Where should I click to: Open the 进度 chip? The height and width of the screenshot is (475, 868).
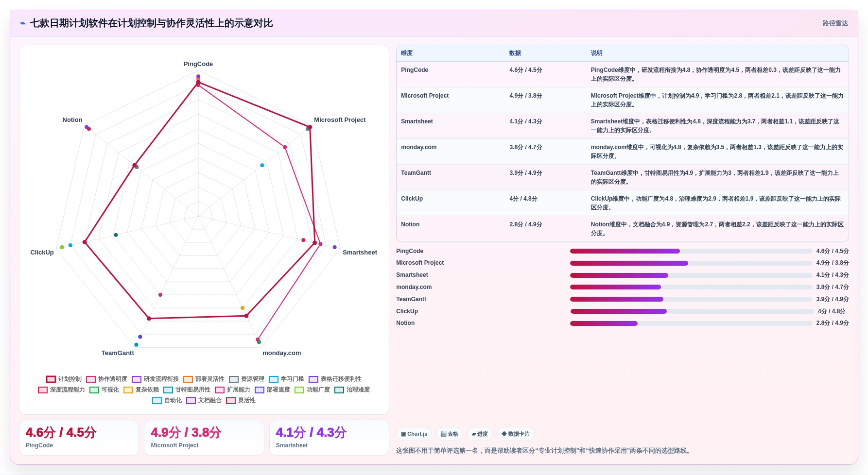[480, 434]
